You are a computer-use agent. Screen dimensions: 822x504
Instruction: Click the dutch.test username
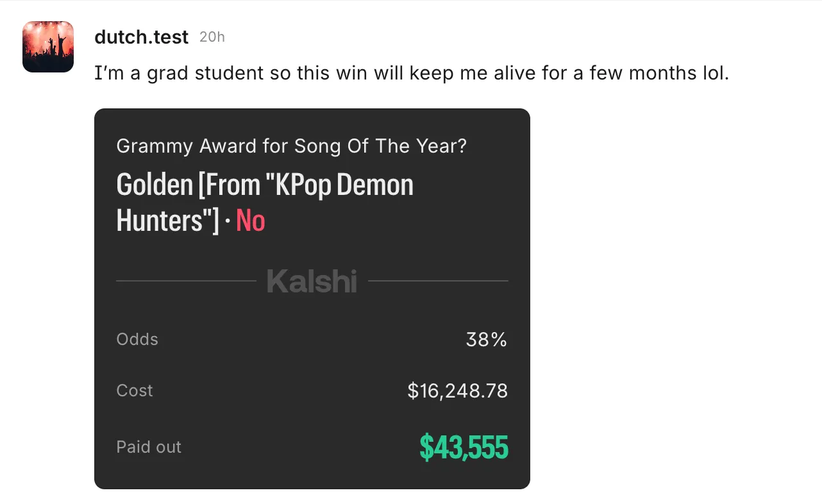tap(141, 37)
